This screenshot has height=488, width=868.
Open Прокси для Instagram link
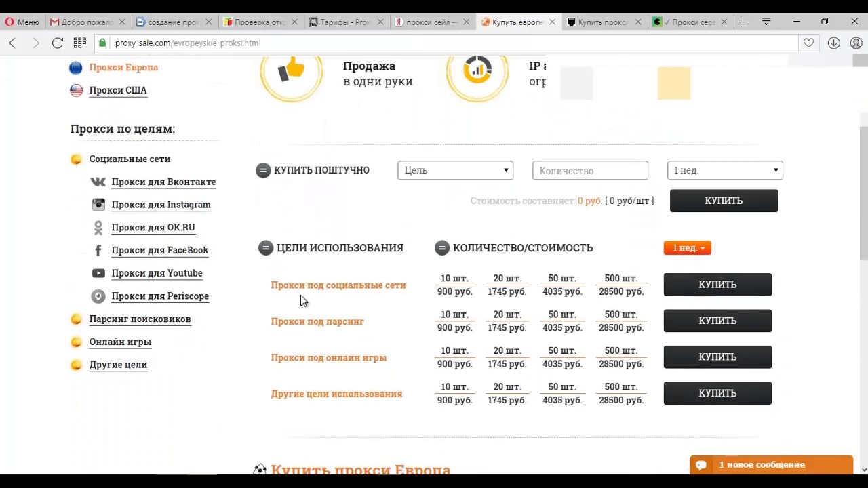pos(161,205)
